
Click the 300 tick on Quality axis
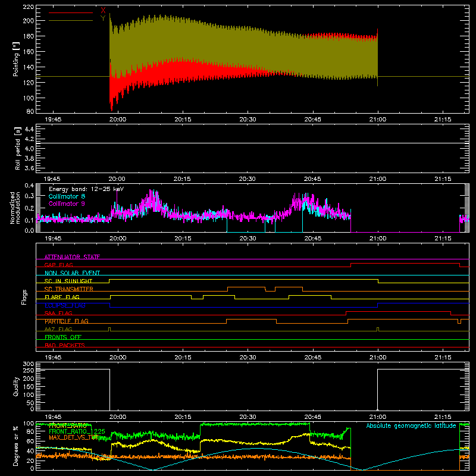(29, 364)
